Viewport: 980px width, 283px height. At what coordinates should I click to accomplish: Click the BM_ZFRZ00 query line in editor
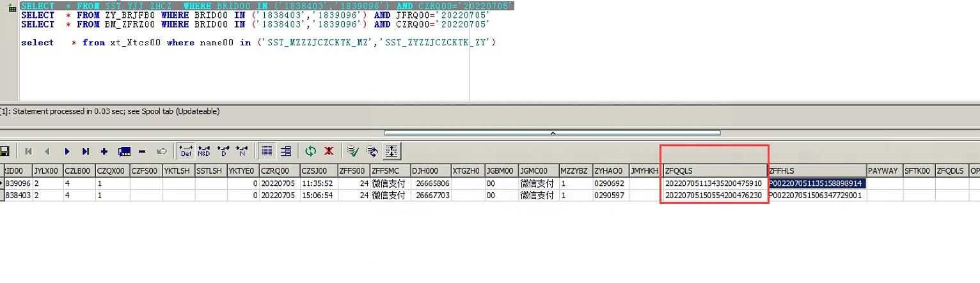pyautogui.click(x=255, y=24)
